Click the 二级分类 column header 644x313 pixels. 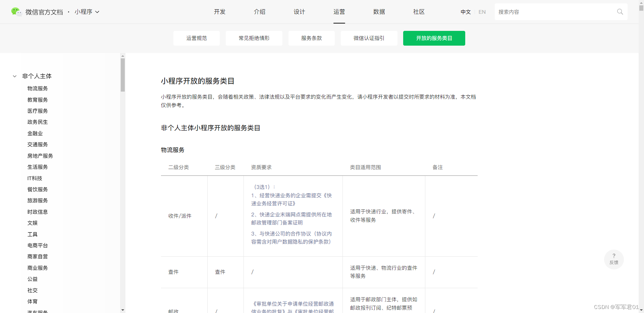pos(178,167)
